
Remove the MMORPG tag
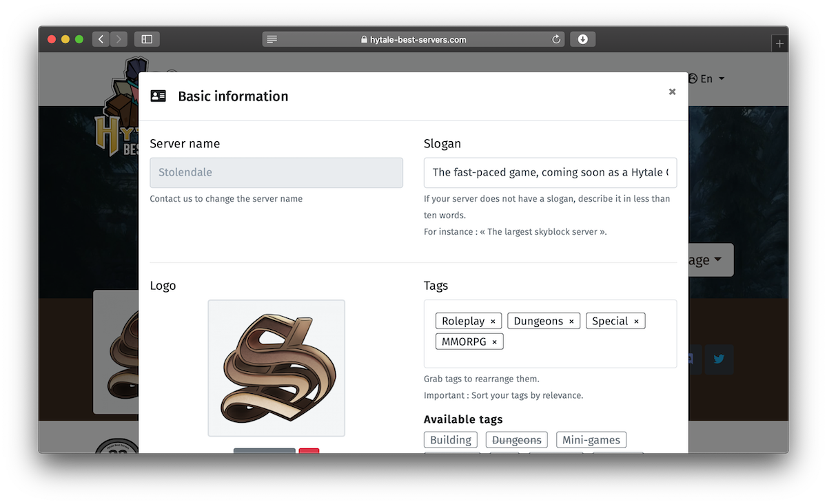494,342
